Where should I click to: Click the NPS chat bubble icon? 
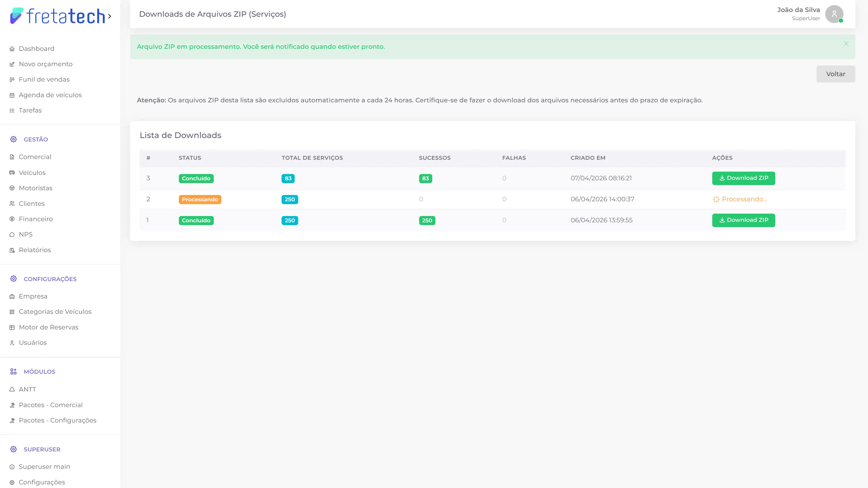click(12, 235)
